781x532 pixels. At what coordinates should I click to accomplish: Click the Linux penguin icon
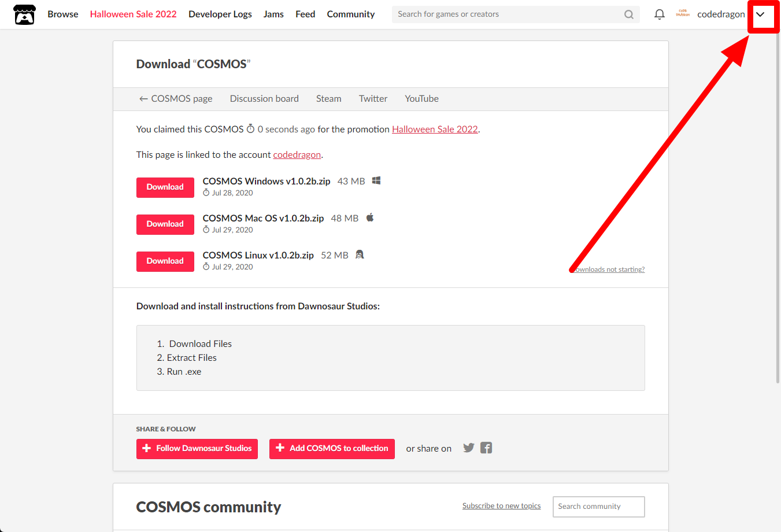(x=360, y=254)
